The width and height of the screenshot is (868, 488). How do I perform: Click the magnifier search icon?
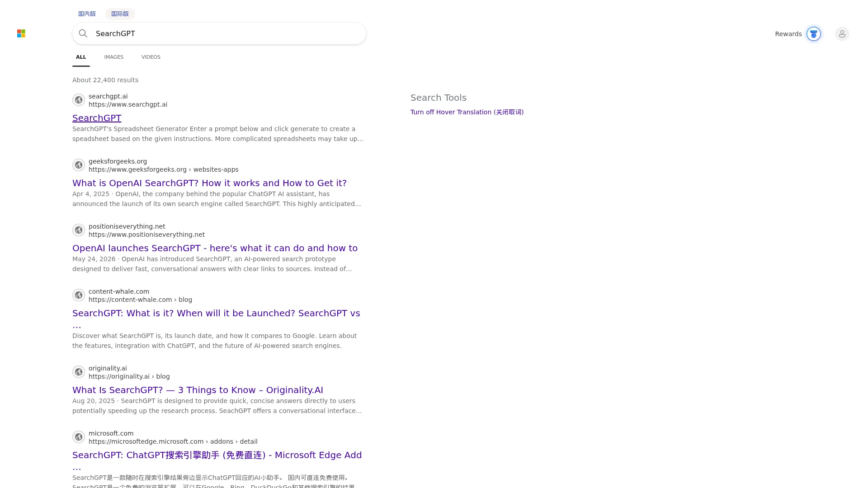(83, 33)
